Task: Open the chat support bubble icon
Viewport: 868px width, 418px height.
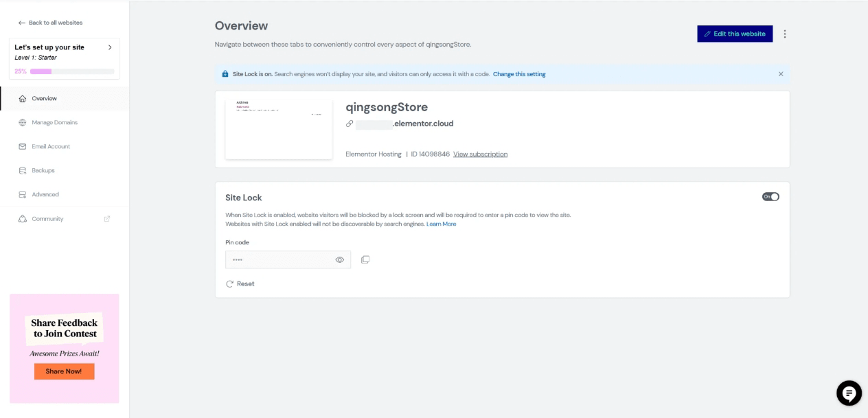Action: (849, 393)
